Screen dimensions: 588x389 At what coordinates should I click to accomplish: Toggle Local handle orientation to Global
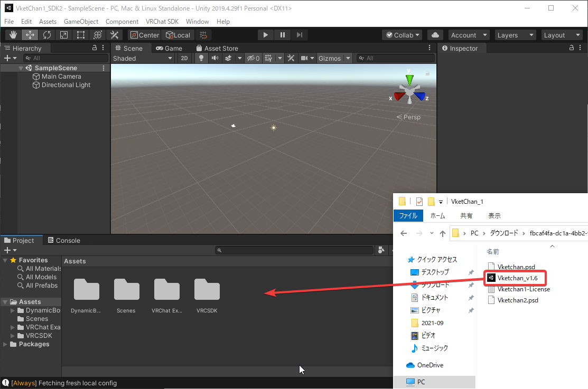(x=178, y=35)
